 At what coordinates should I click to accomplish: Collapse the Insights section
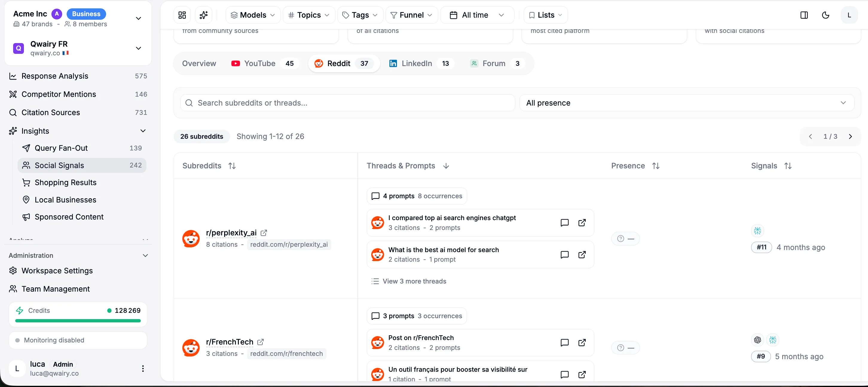(143, 131)
